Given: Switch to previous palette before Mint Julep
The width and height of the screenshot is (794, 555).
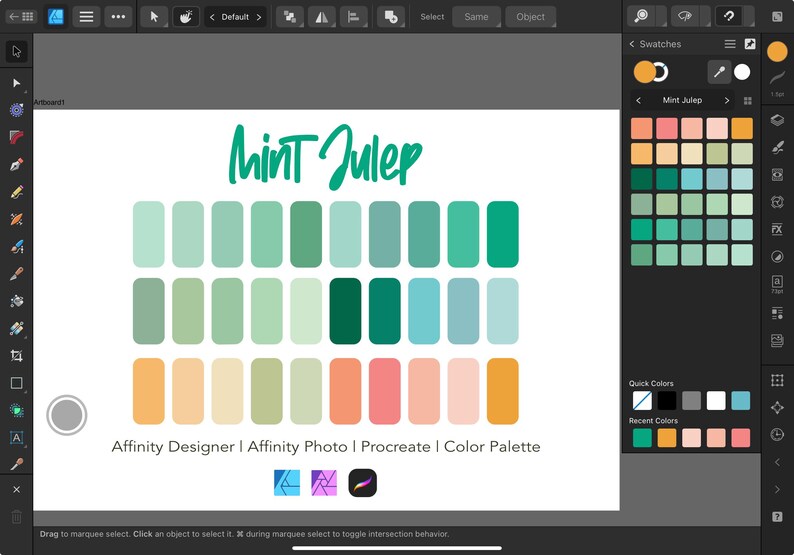Looking at the screenshot, I should tap(639, 100).
